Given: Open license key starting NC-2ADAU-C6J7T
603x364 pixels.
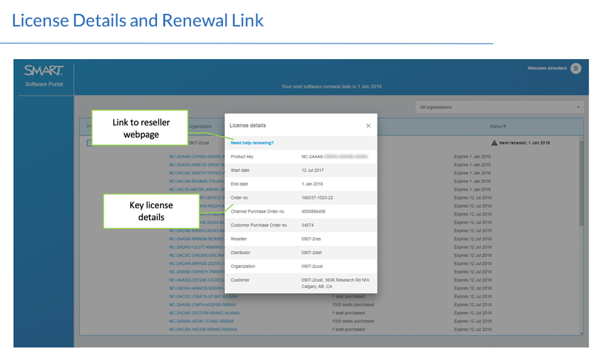Looking at the screenshot, I should [197, 247].
